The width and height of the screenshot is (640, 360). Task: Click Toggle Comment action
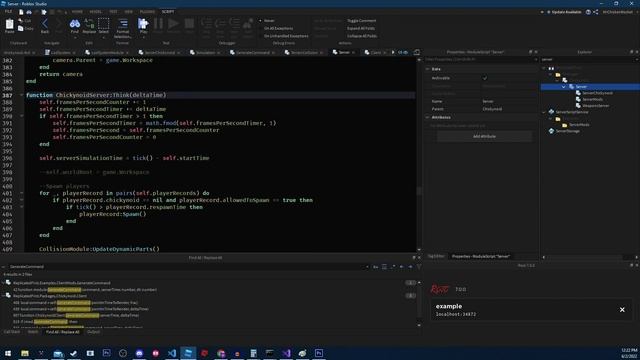[362, 20]
